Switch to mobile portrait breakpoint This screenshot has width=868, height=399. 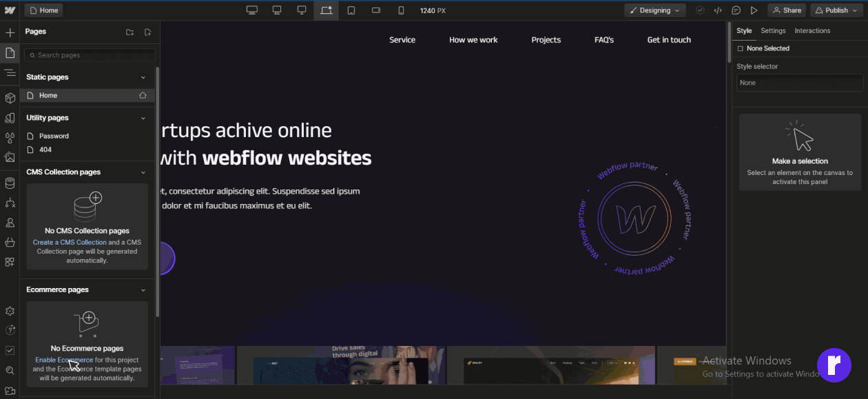tap(401, 10)
